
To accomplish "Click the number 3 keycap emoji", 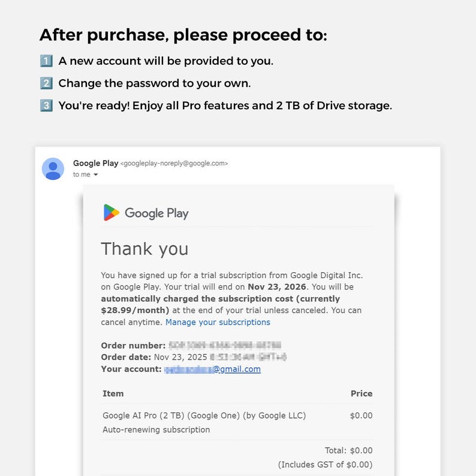I will coord(46,106).
